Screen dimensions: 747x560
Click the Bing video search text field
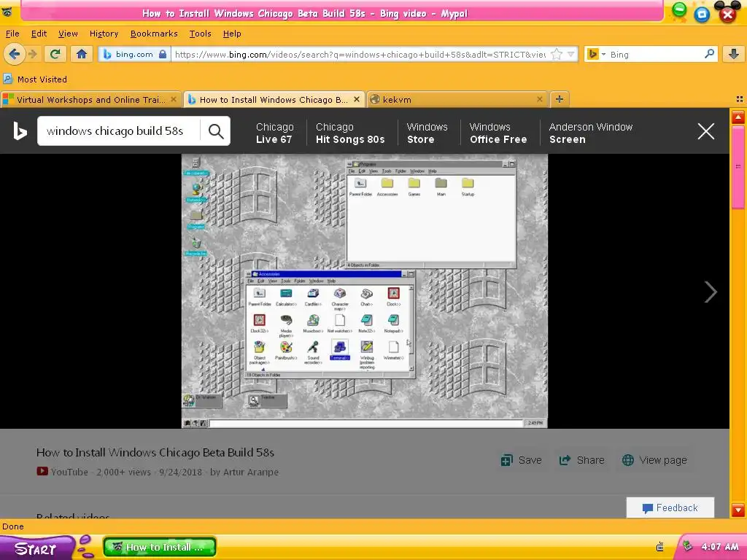(119, 131)
